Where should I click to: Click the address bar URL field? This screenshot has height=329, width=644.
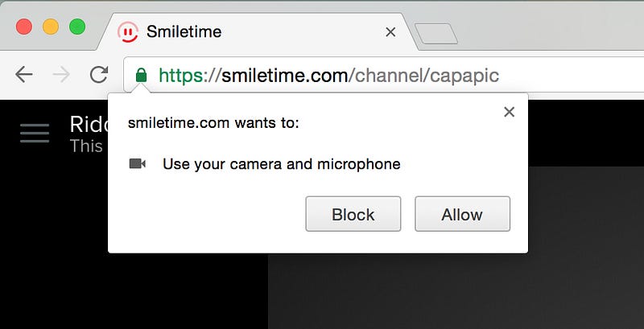[x=384, y=75]
